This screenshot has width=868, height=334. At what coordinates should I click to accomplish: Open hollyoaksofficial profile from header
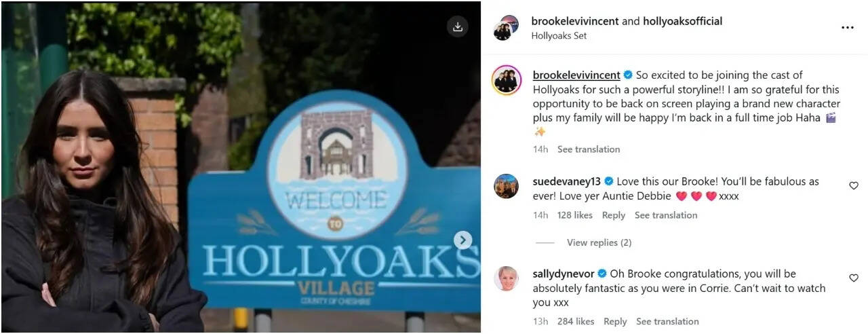click(x=683, y=21)
